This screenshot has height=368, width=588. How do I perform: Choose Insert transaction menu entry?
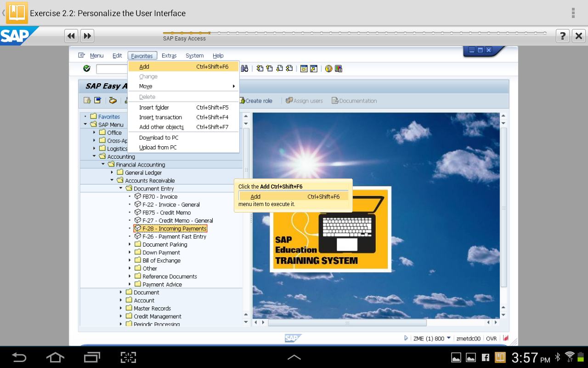pyautogui.click(x=160, y=117)
